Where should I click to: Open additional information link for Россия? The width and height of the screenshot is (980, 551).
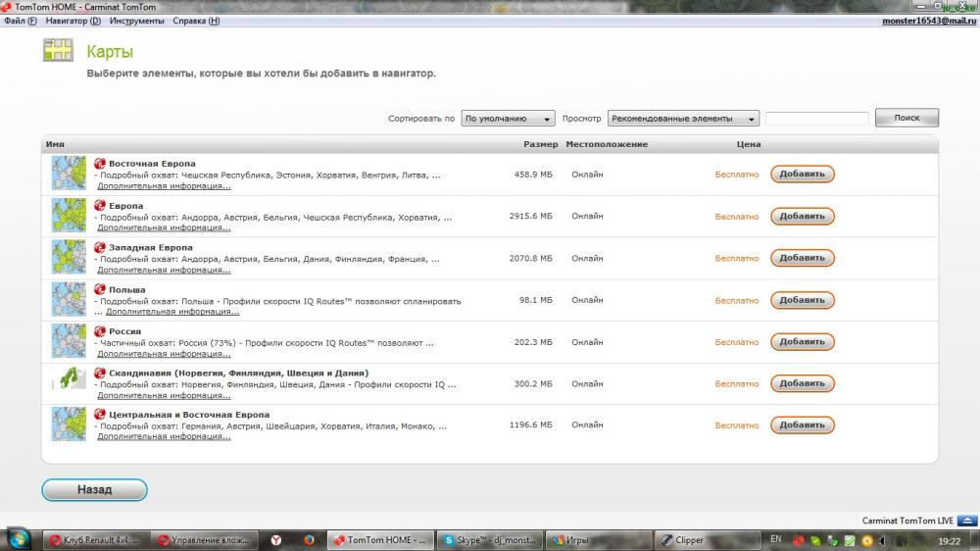point(164,354)
